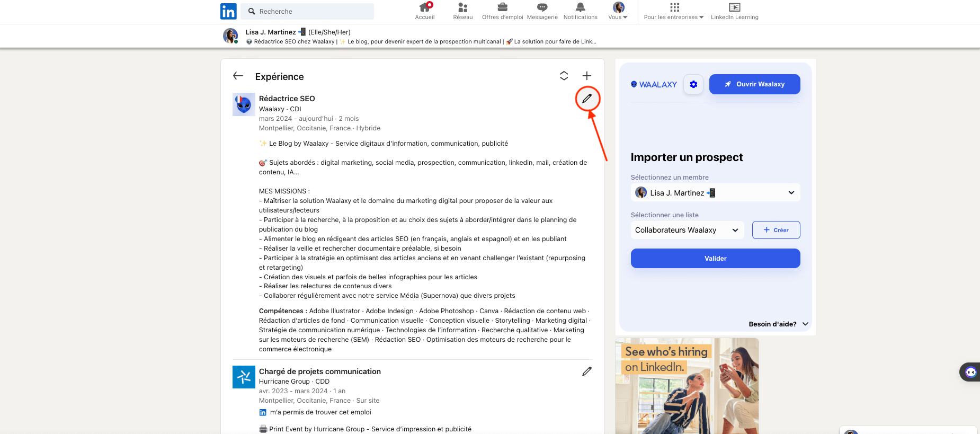Click the See who's hiring ad image
Screen dimensions: 980x434
(687, 386)
